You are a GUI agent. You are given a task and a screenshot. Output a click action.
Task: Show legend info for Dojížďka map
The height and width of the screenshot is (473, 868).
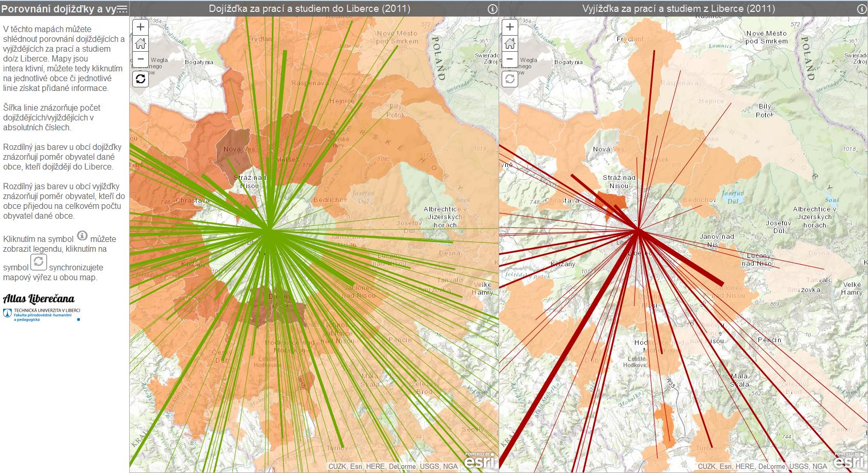point(492,9)
